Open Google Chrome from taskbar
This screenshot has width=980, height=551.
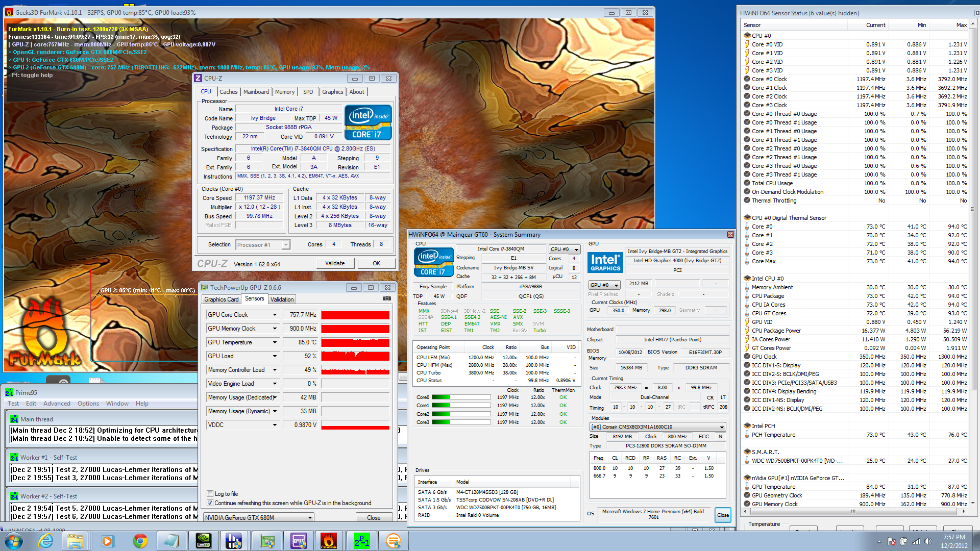(x=140, y=541)
